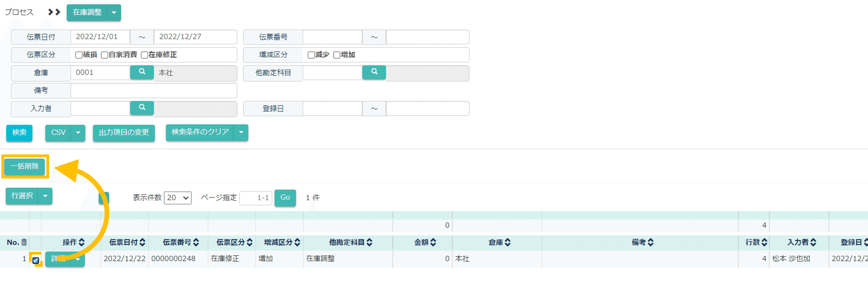
Task: Open the 詳細 button dropdown arrow
Action: click(78, 259)
